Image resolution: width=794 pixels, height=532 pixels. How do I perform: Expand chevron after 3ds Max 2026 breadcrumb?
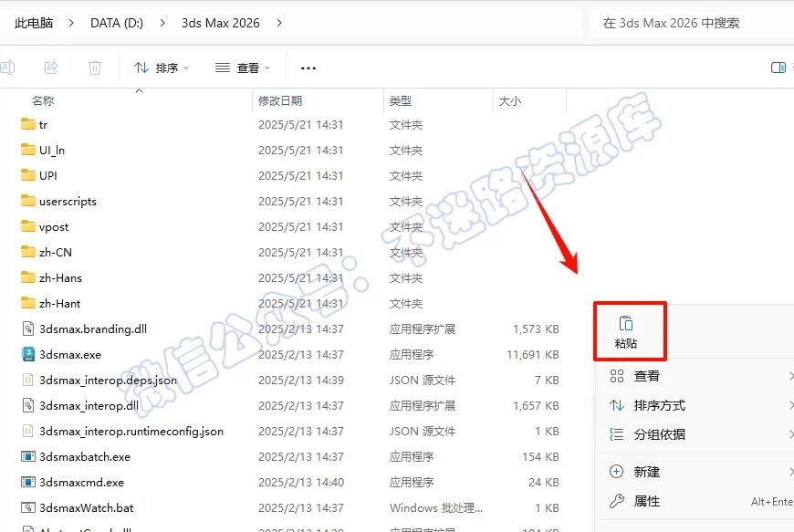tap(279, 23)
